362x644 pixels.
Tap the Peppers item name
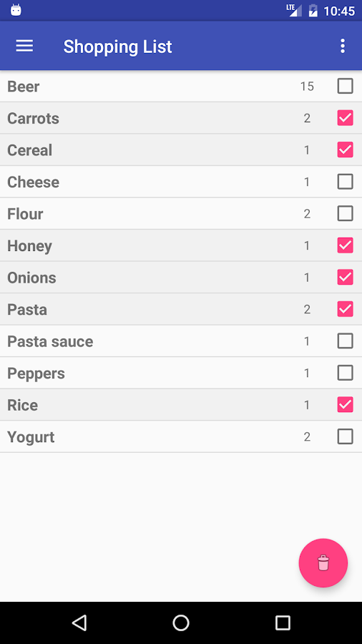tap(36, 374)
